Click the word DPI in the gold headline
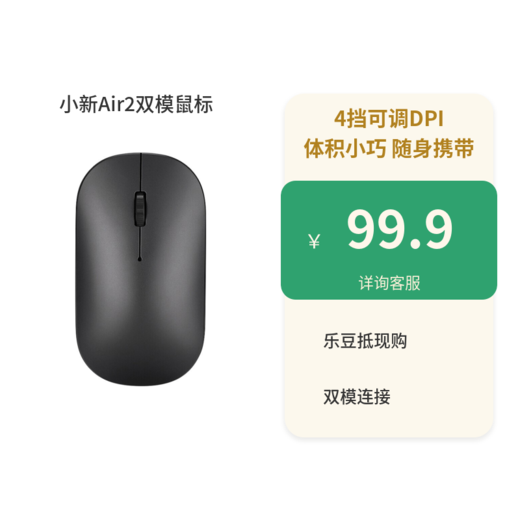The height and width of the screenshot is (520, 520). (x=427, y=119)
